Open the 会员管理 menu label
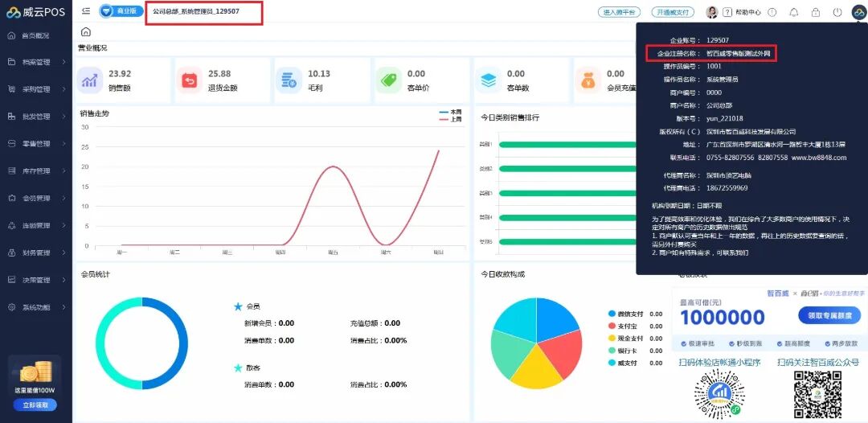868x423 pixels. coord(36,198)
